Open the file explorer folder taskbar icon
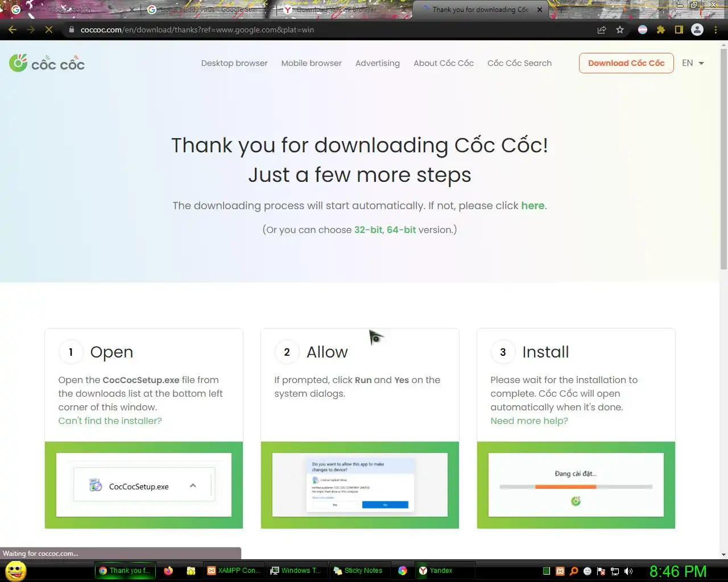The image size is (728, 582). point(191,571)
